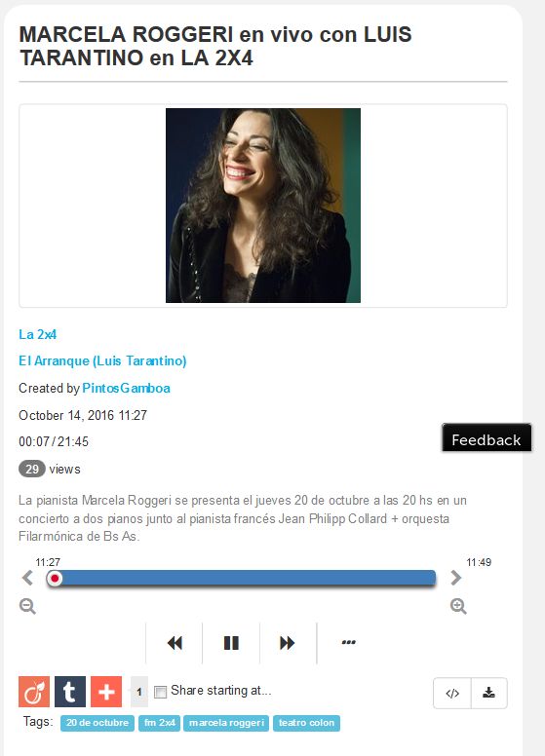The height and width of the screenshot is (756, 545).
Task: Move timeline window right with arrow
Action: click(455, 578)
